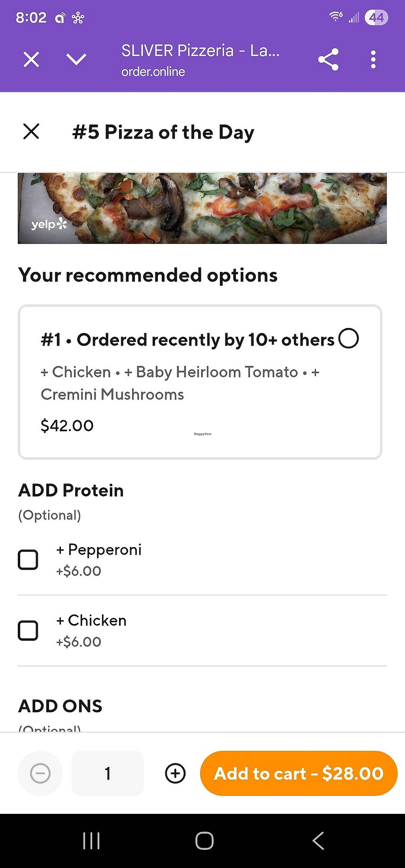The height and width of the screenshot is (868, 405).
Task: Tap the Android home button
Action: tap(204, 840)
